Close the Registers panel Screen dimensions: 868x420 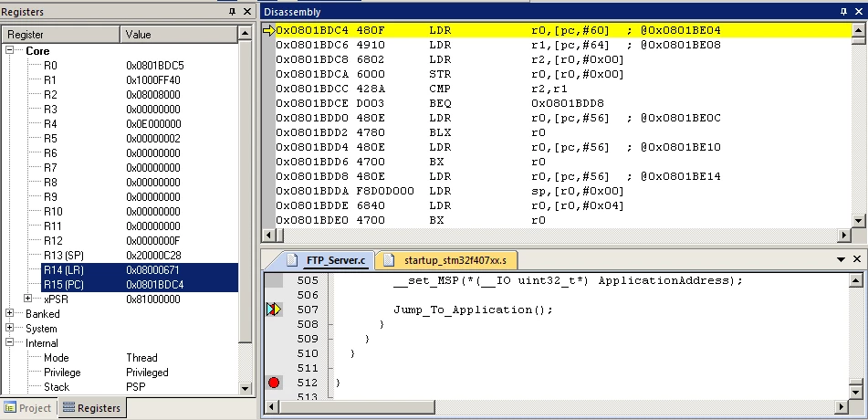[247, 12]
